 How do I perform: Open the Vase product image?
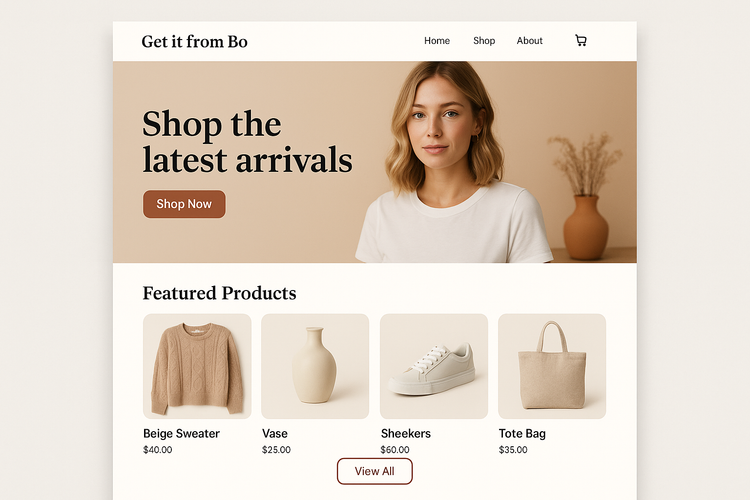click(315, 366)
